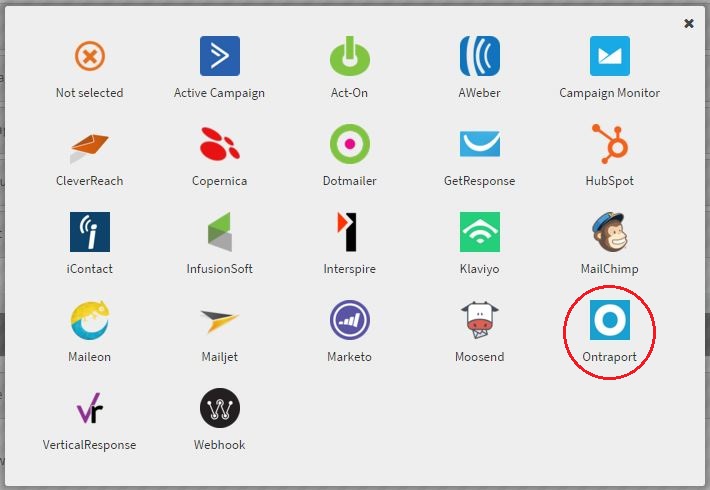
Task: Choose the Ontraport blue icon
Action: pyautogui.click(x=609, y=320)
